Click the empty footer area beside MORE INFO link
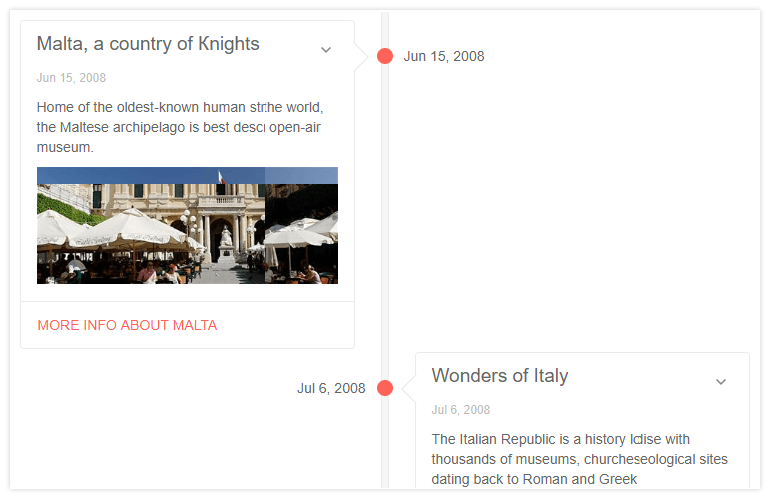Screen dimensions: 770x499 290,325
